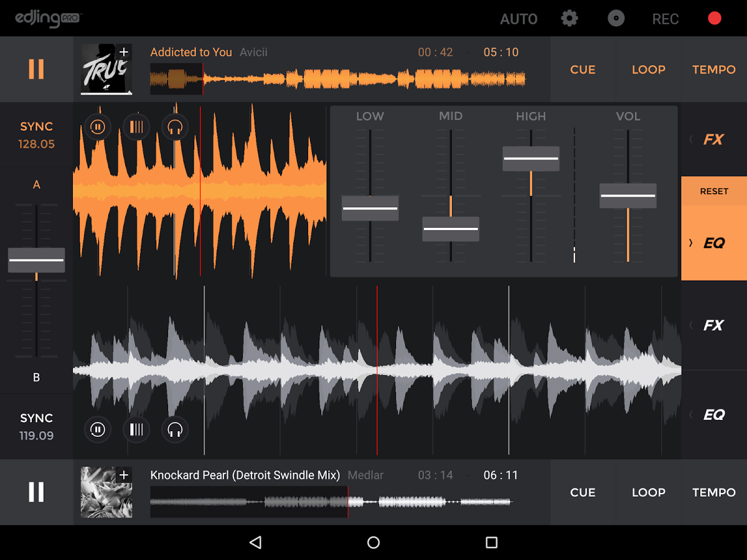Expand the EQ panel for deck B
This screenshot has height=560, width=747.
click(x=713, y=415)
